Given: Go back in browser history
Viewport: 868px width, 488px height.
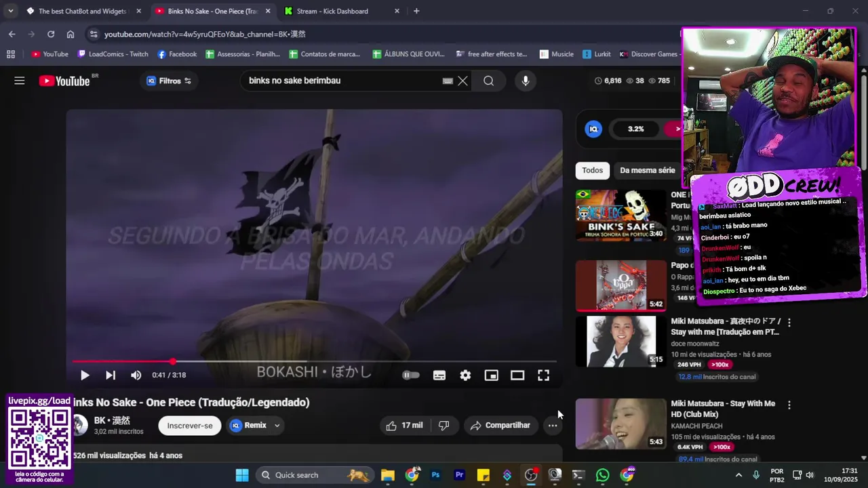Looking at the screenshot, I should (x=12, y=34).
